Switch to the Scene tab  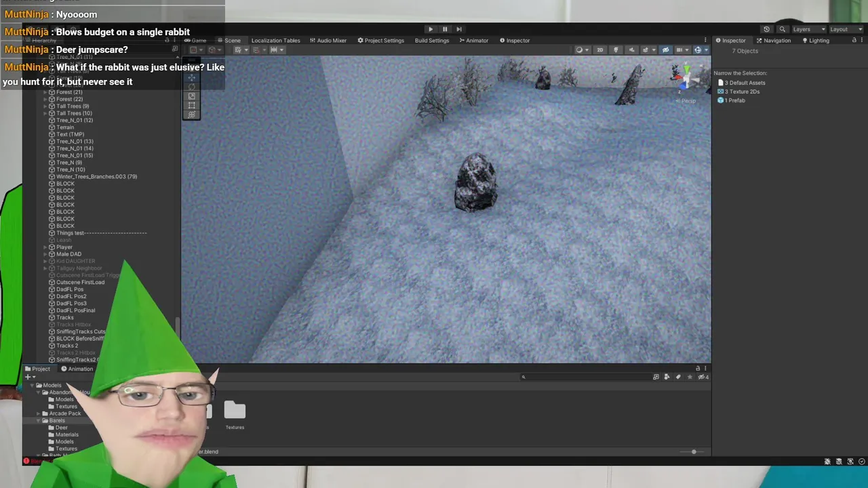click(x=229, y=41)
